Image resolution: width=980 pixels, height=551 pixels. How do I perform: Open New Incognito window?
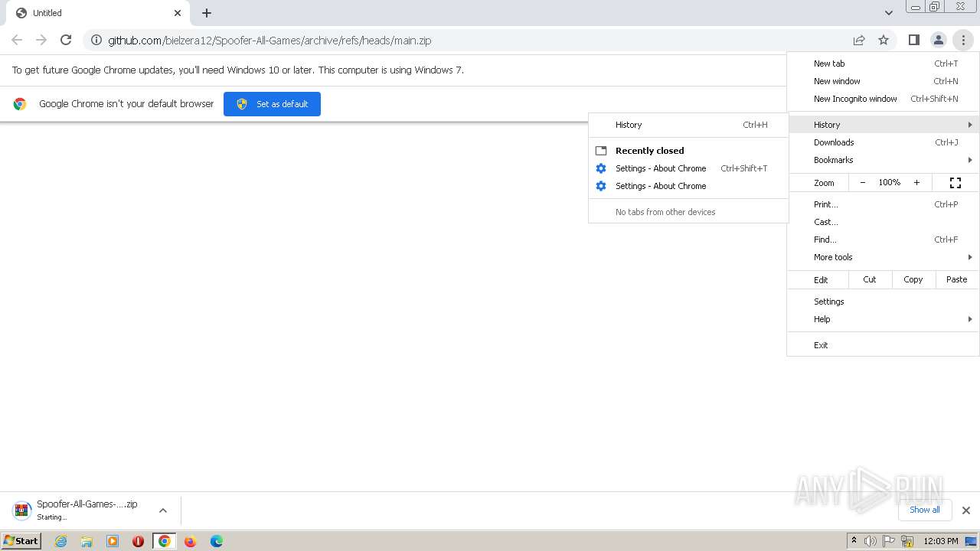tap(883, 99)
